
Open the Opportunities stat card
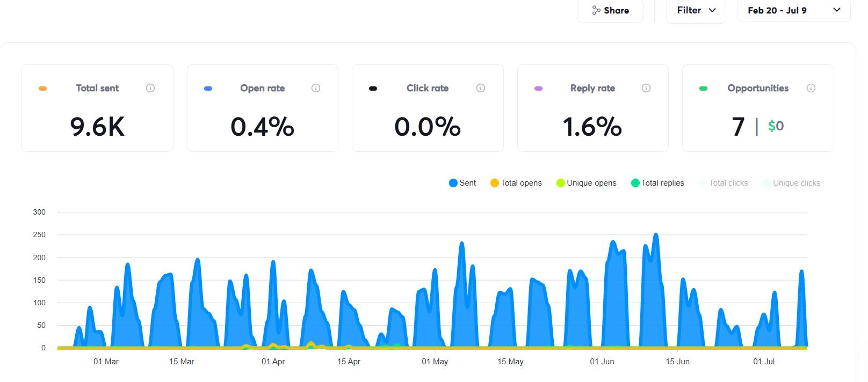click(757, 108)
